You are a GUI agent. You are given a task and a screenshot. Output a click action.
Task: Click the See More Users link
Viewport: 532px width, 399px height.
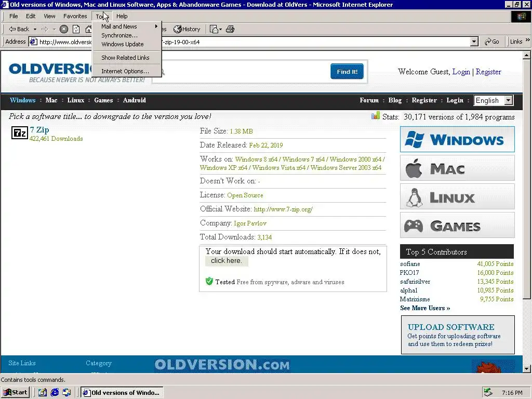tap(425, 308)
